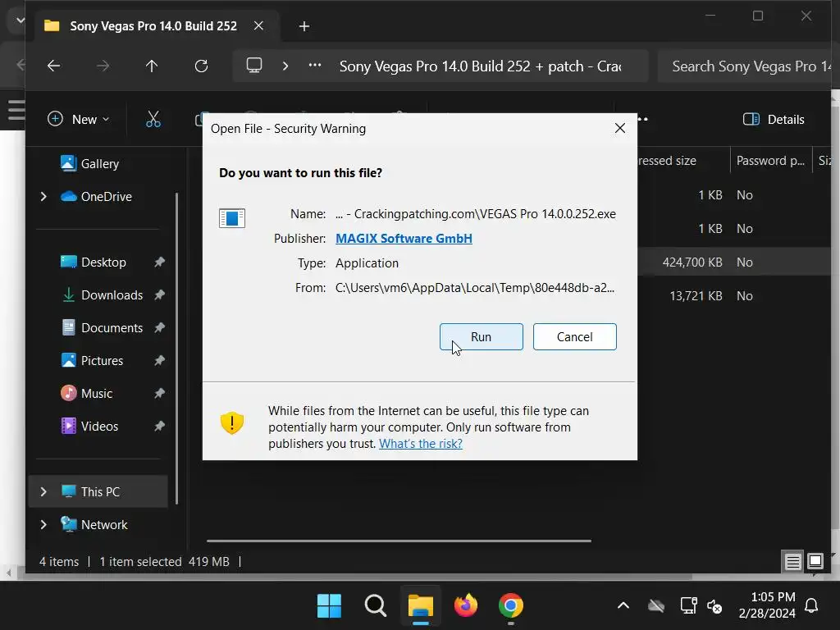Image resolution: width=840 pixels, height=630 pixels.
Task: Open network and volume tray settings
Action: [x=701, y=606]
